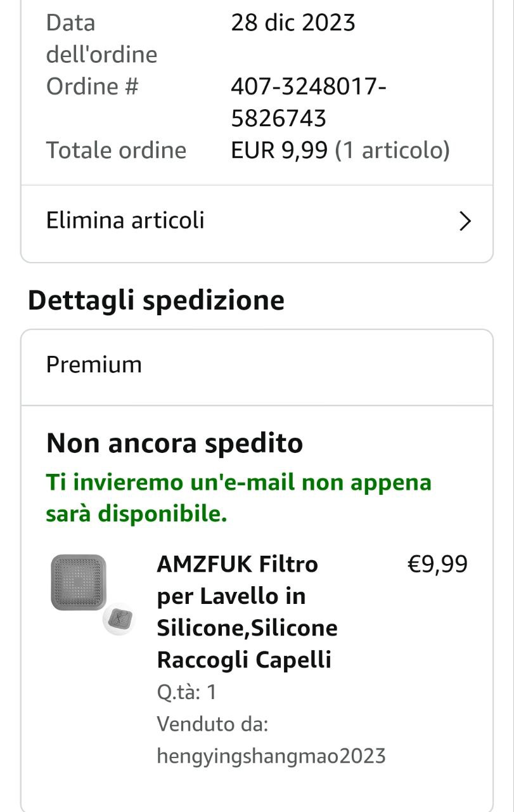
Task: Visit seller hengyingshangmao2023's page
Action: pyautogui.click(x=271, y=756)
